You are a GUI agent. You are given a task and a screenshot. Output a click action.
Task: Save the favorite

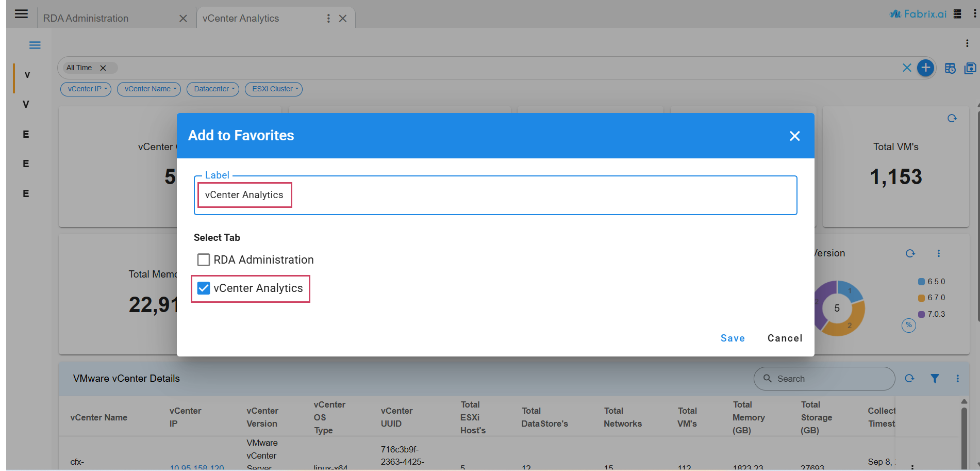click(x=732, y=338)
